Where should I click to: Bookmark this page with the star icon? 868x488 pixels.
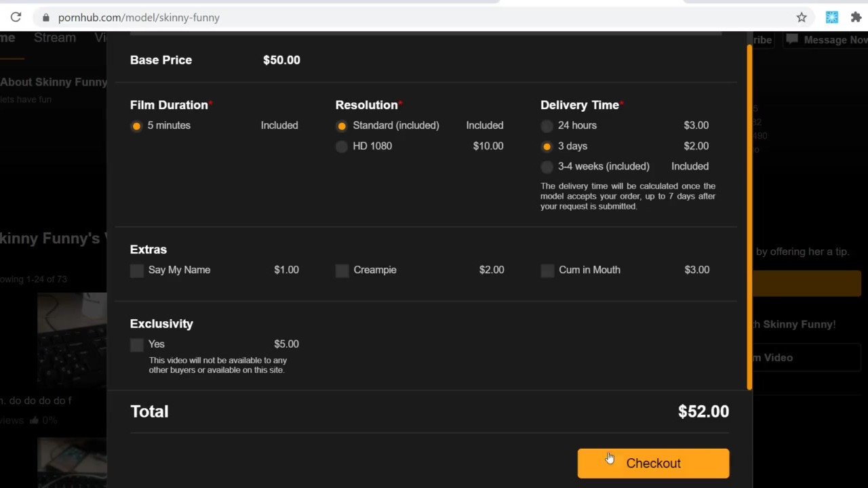802,18
